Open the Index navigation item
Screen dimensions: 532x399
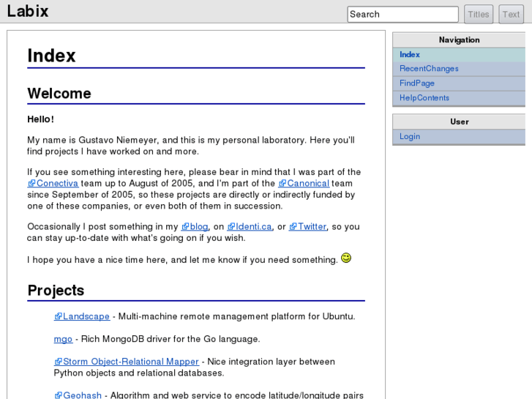click(410, 54)
